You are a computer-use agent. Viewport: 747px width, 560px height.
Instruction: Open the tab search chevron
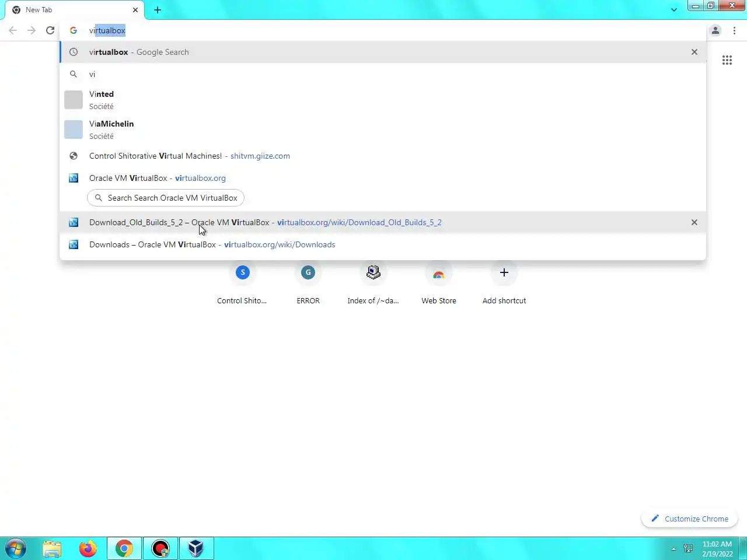pos(674,10)
